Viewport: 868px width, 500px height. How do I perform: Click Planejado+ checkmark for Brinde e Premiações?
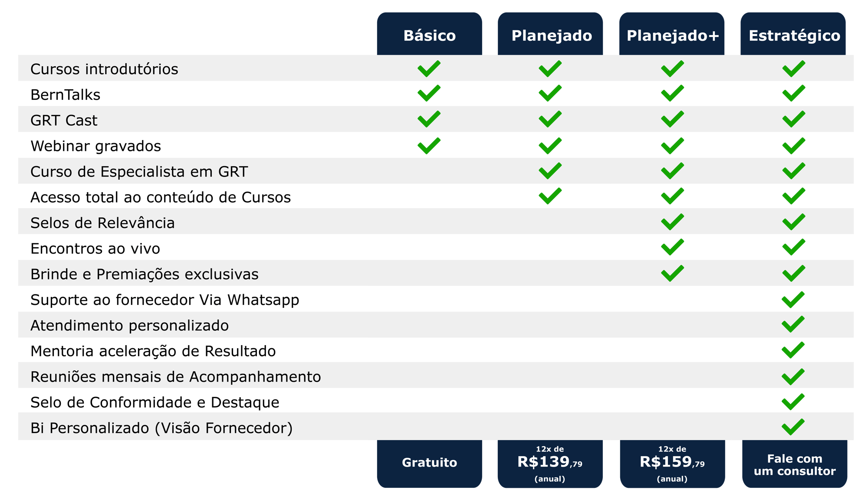(672, 273)
